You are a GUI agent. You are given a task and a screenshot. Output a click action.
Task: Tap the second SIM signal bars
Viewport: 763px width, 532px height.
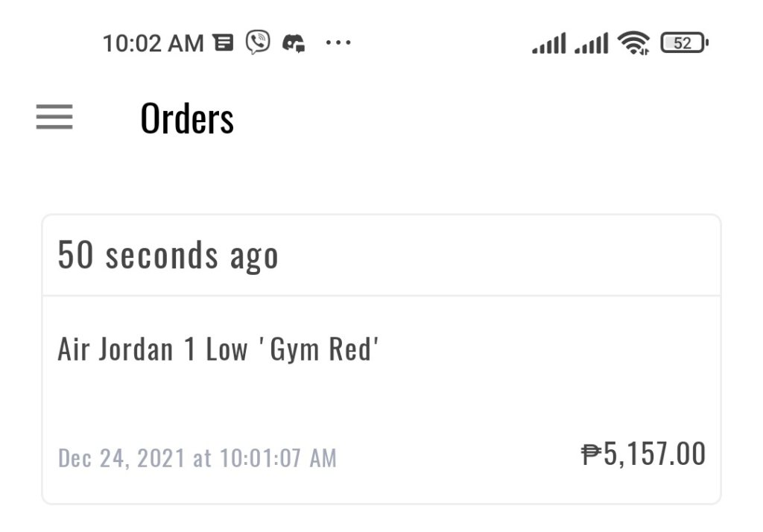pyautogui.click(x=592, y=43)
